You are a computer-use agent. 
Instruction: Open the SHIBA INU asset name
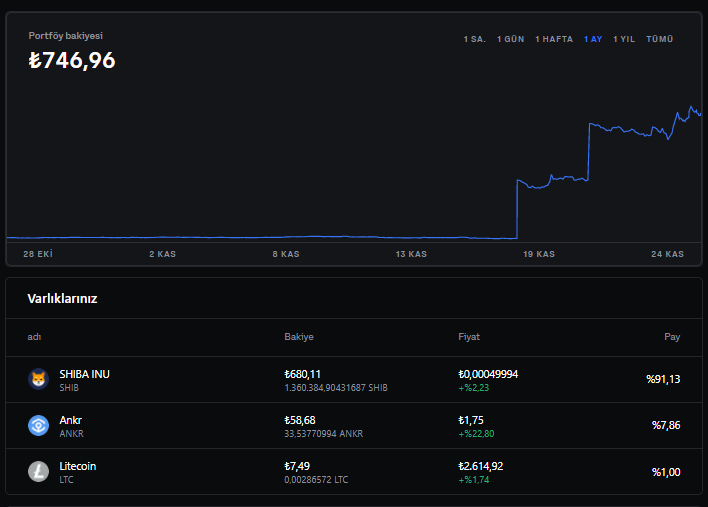[x=84, y=374]
